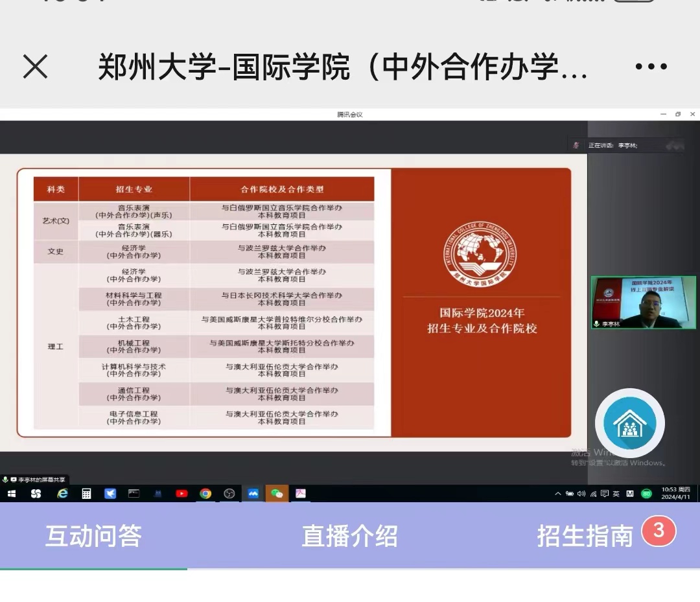This screenshot has height=602, width=700.
Task: Toggle the 英 input language indicator
Action: [616, 494]
